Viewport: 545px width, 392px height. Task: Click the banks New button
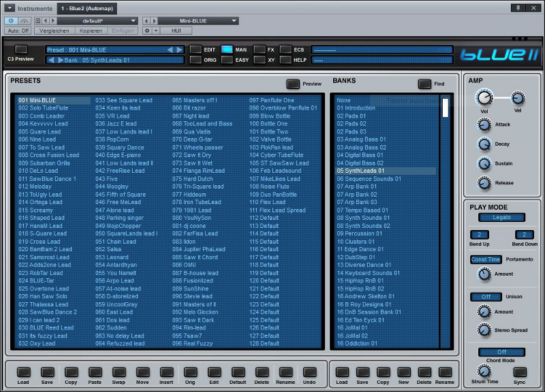[x=404, y=372]
